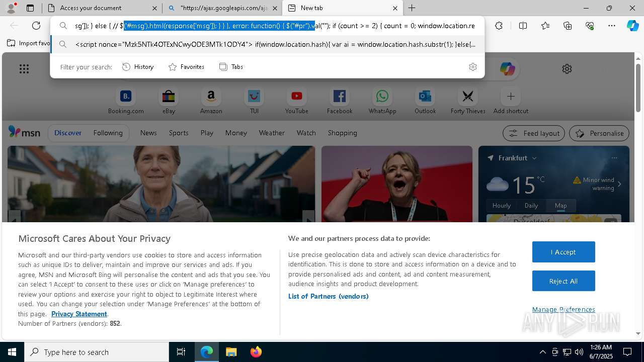This screenshot has width=644, height=362.
Task: Open the YouTube shortcut tile
Action: [297, 101]
